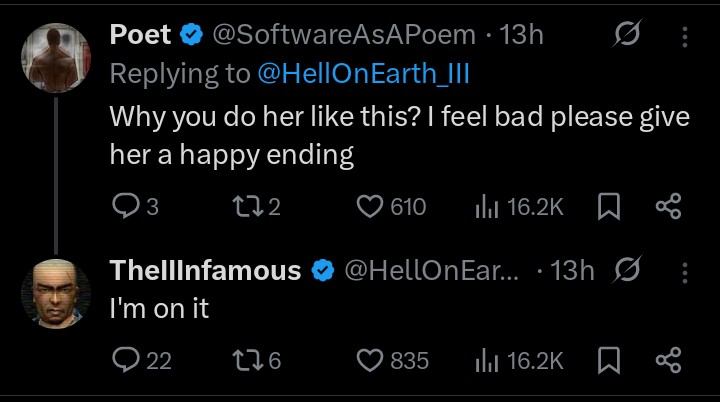The image size is (720, 402).
Task: Like Poet's tweet with 610 likes
Action: [x=372, y=207]
